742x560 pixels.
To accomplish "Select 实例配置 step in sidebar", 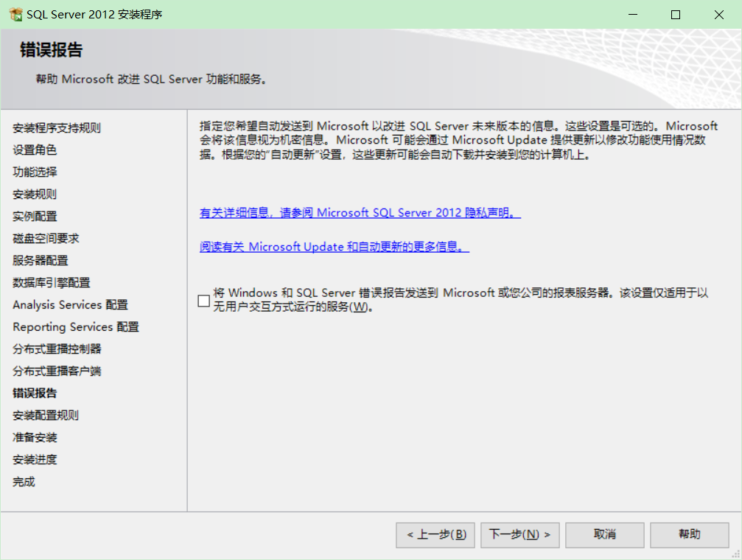I will tap(35, 217).
